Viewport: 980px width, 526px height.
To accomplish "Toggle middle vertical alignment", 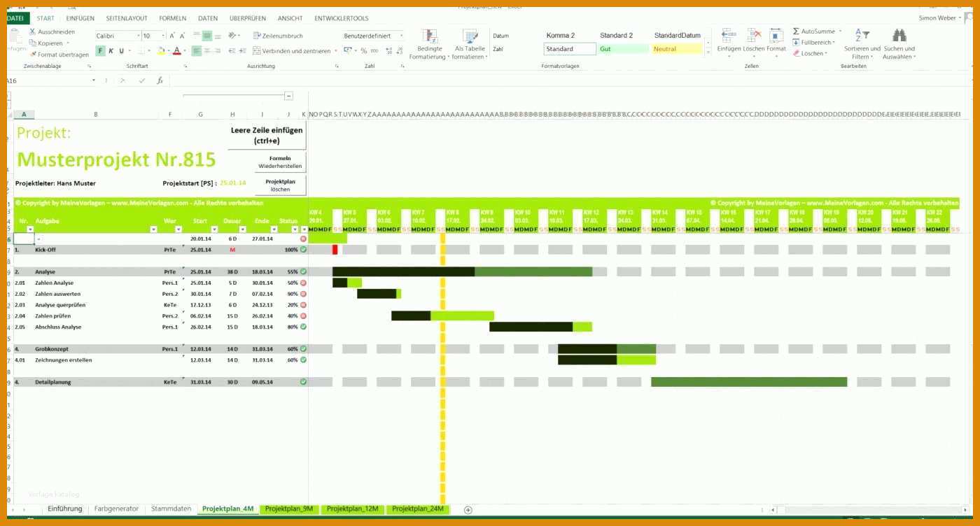I will tap(207, 36).
